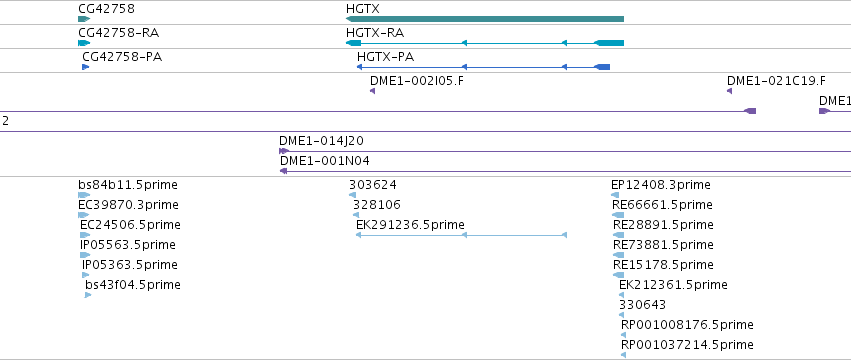Viewport: 851px width, 360px height.
Task: Select the HGTX gene bar
Action: [485, 19]
